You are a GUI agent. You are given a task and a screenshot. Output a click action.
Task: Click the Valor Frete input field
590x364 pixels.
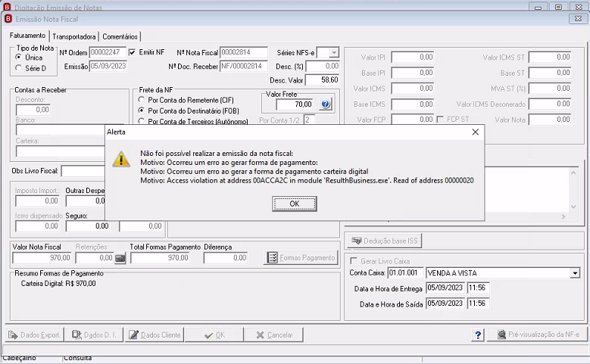tap(295, 104)
